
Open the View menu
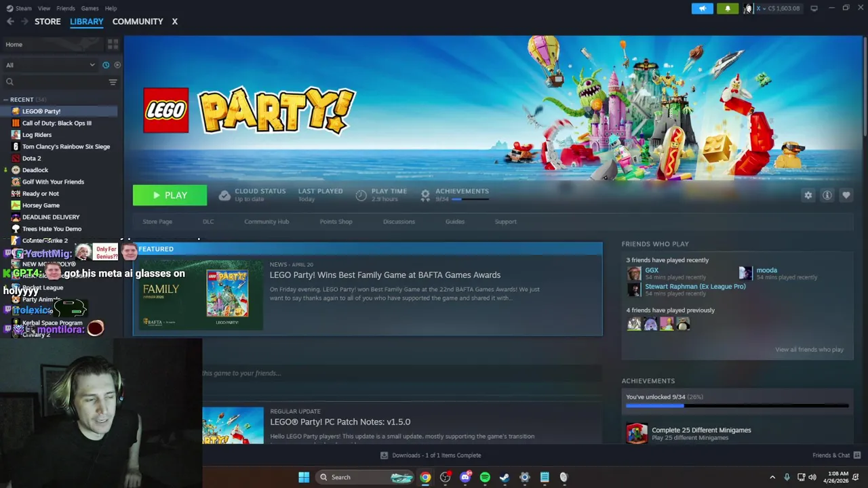(44, 8)
